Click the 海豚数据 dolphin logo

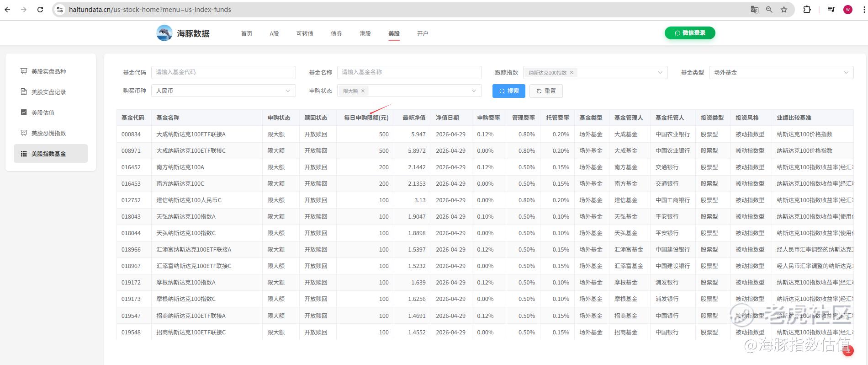point(164,33)
